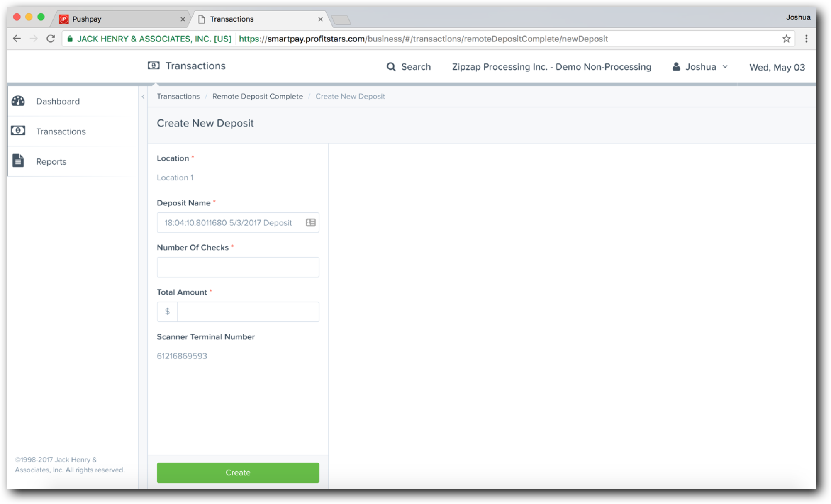Click the Transactions banknote icon in sidebar
The width and height of the screenshot is (831, 504).
coord(18,131)
